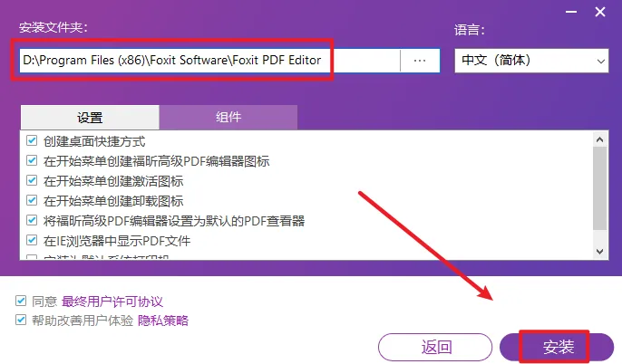Switch to the 组件 tab

[228, 117]
